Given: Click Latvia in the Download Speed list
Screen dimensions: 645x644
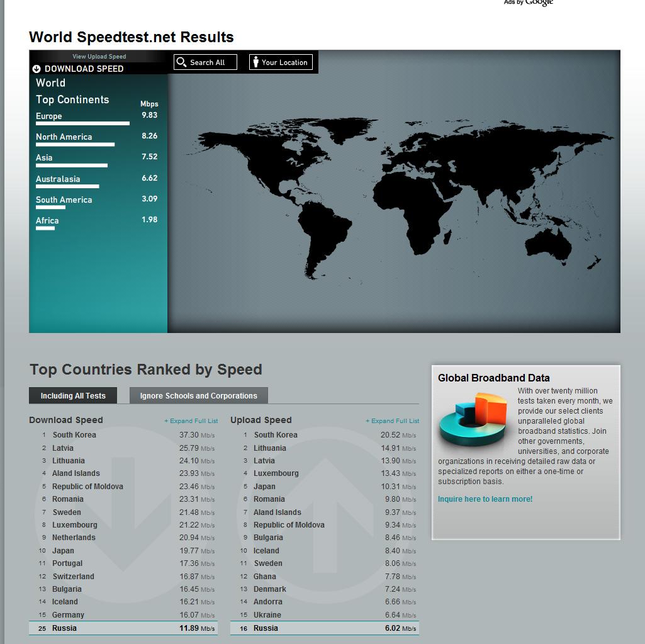Looking at the screenshot, I should tap(63, 448).
